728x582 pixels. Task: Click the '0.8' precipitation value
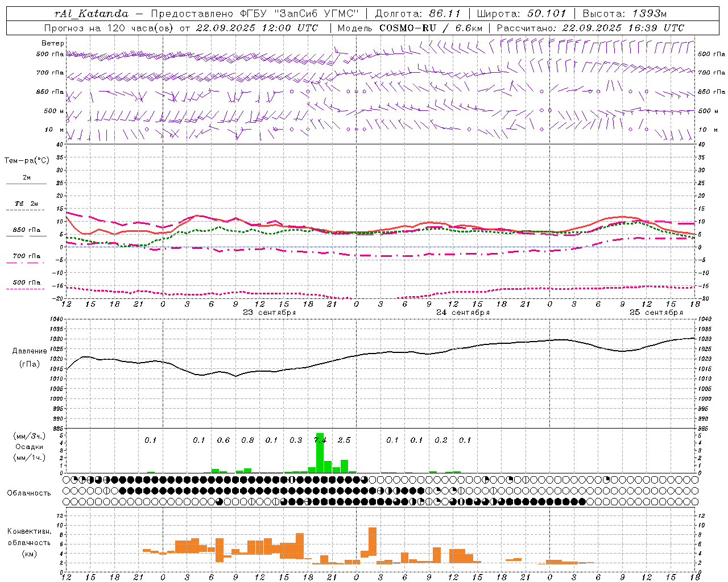[x=247, y=440]
